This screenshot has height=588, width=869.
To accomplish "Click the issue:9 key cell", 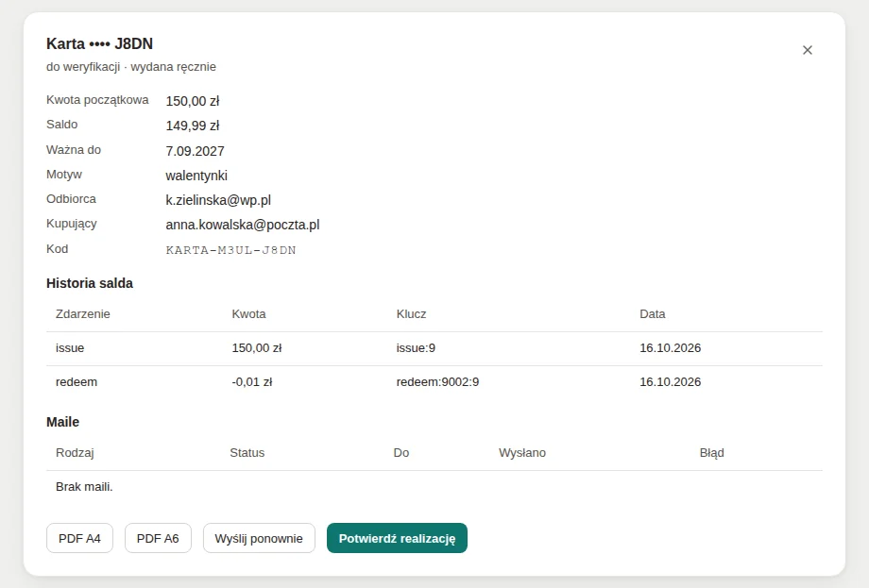I will coord(416,348).
